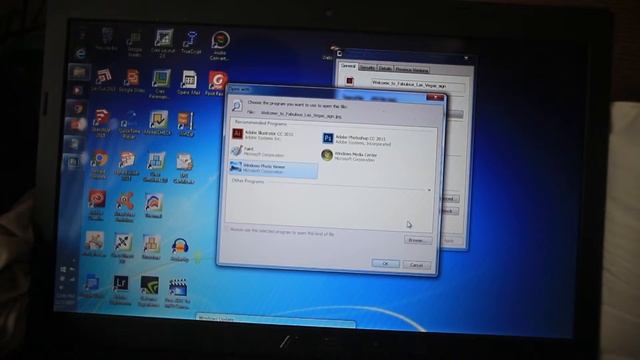
Task: Select the yellow checkmark desktop shortcut
Action: pos(158,123)
